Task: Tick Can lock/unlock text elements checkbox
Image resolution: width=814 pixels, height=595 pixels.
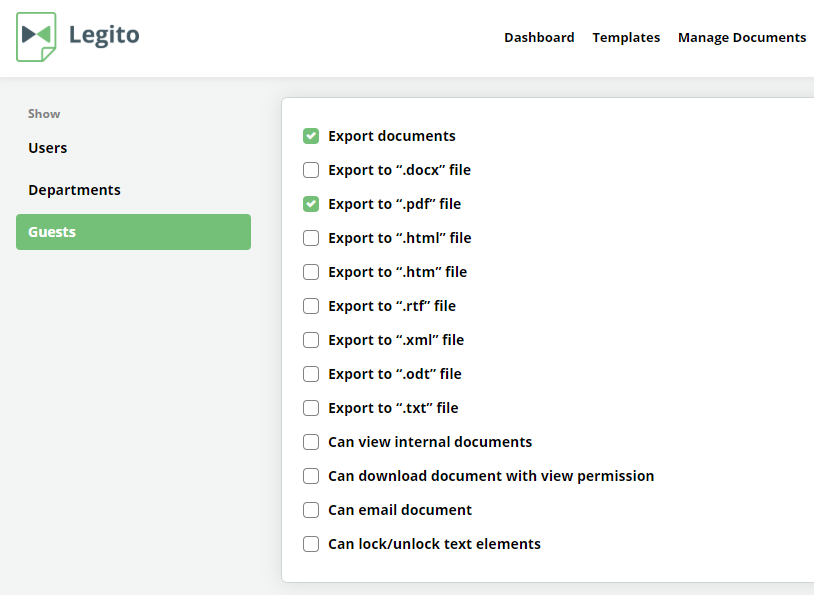Action: pos(311,544)
